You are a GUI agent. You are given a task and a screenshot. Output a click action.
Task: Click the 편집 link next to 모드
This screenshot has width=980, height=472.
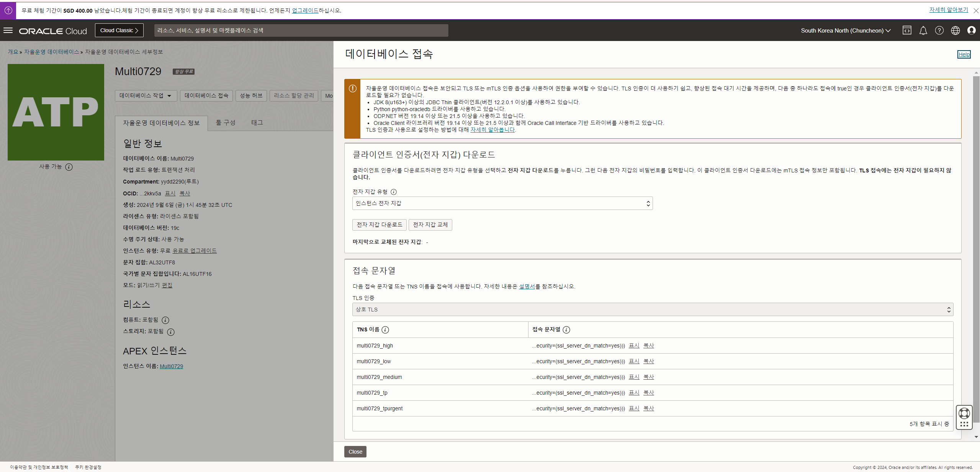[167, 285]
